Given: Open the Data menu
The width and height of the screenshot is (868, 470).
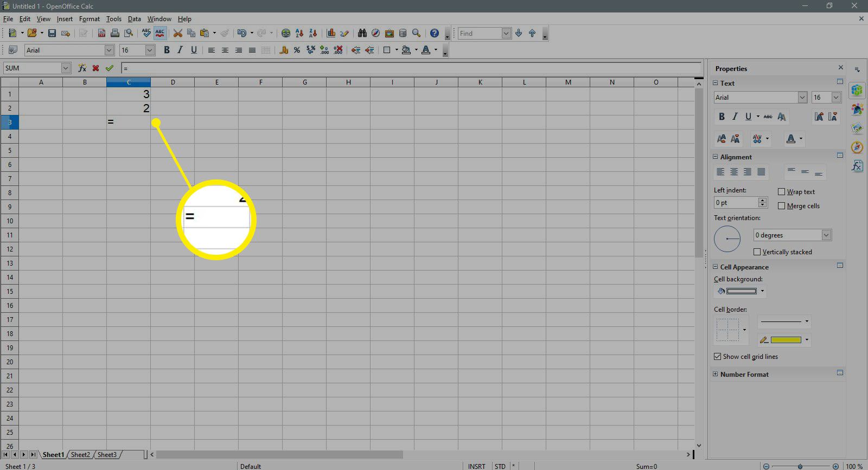Looking at the screenshot, I should [135, 19].
